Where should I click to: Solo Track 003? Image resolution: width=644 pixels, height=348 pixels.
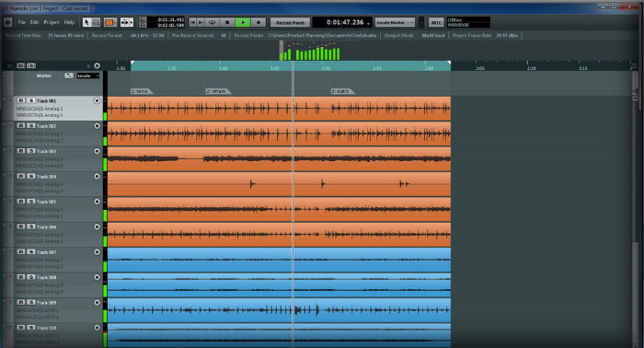[x=31, y=151]
